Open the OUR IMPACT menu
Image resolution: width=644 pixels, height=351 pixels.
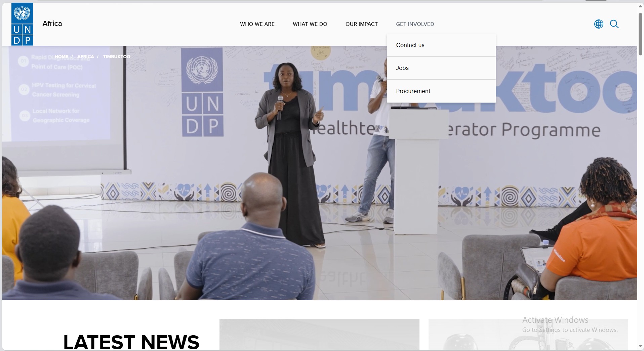click(362, 24)
